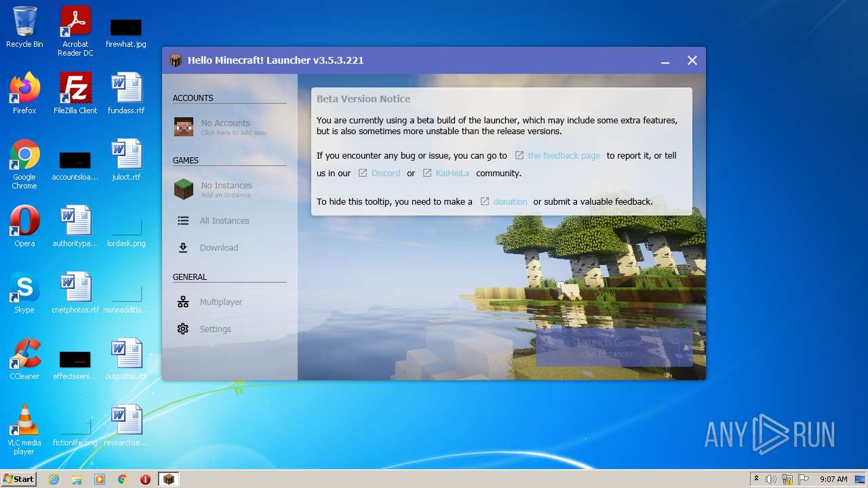This screenshot has width=868, height=488.
Task: Open Windows Media Player from taskbar
Action: coord(100,479)
